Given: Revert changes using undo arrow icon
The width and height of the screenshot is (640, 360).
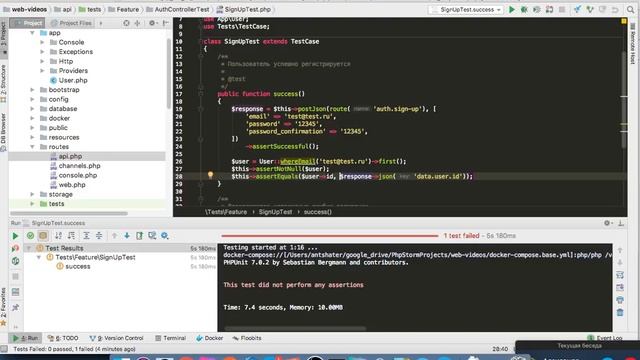Looking at the screenshot, I should click(615, 9).
